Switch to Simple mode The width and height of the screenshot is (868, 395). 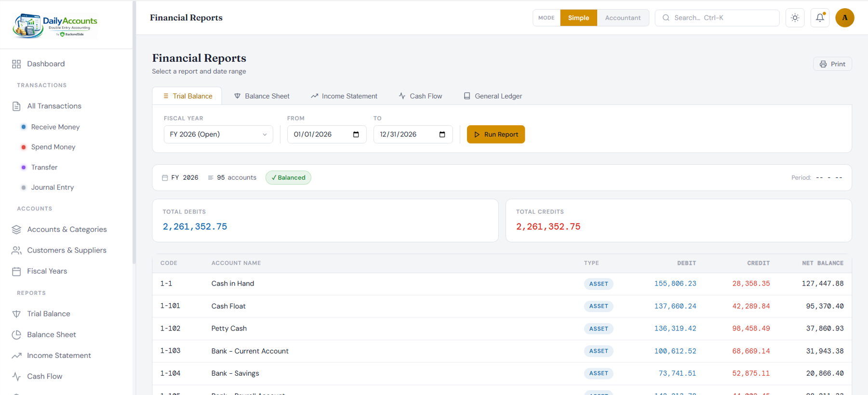(578, 18)
